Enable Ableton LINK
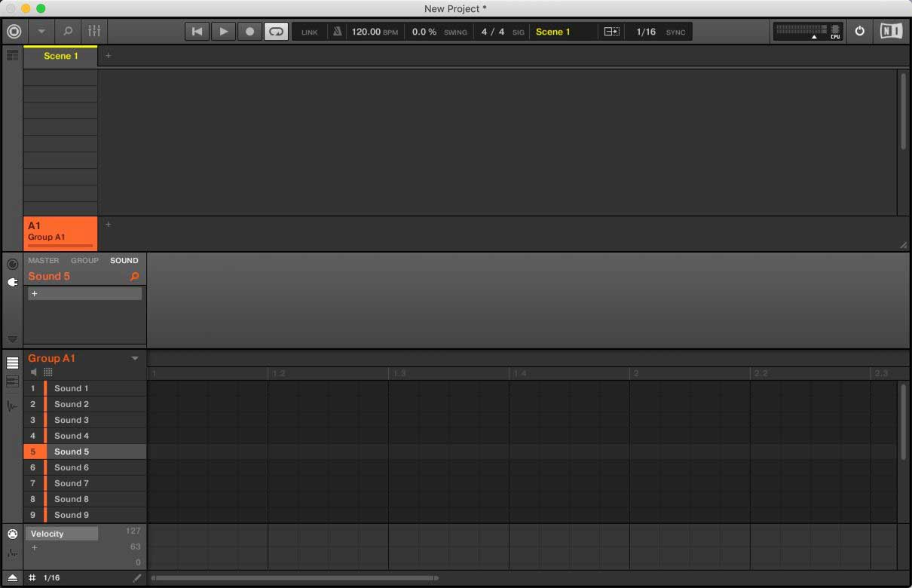Image resolution: width=912 pixels, height=588 pixels. pos(310,32)
